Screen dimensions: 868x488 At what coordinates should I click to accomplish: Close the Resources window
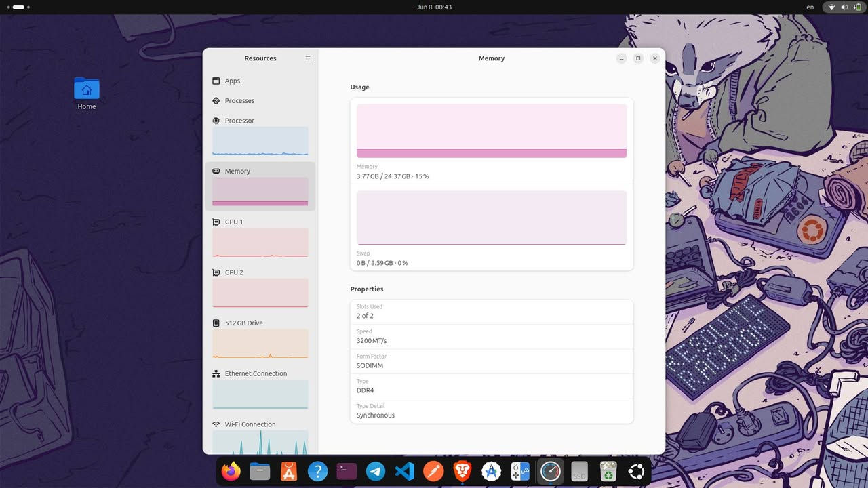coord(655,58)
